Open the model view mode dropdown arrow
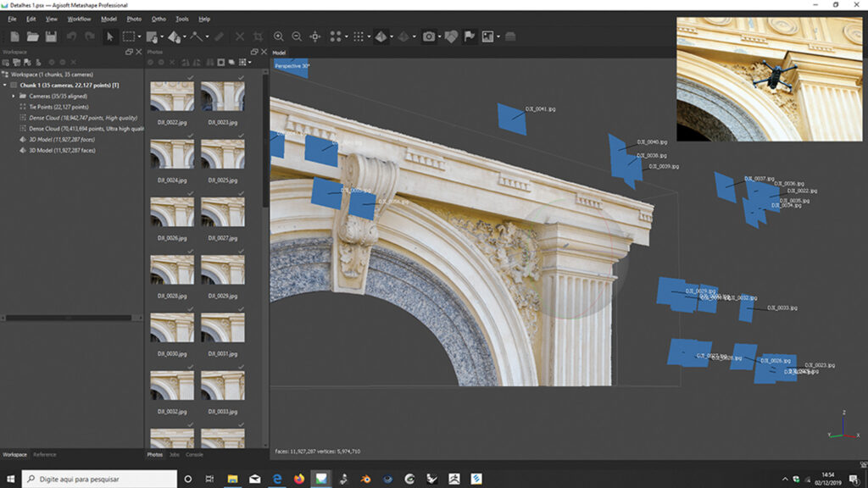 (x=392, y=37)
